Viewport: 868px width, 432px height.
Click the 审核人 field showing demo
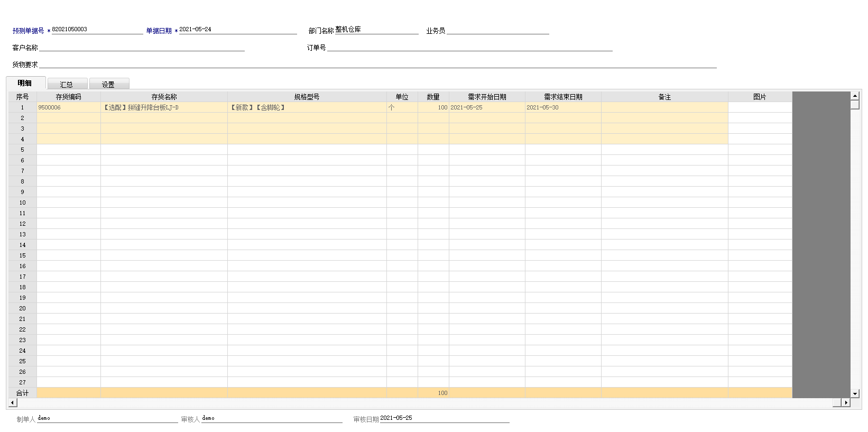(272, 418)
